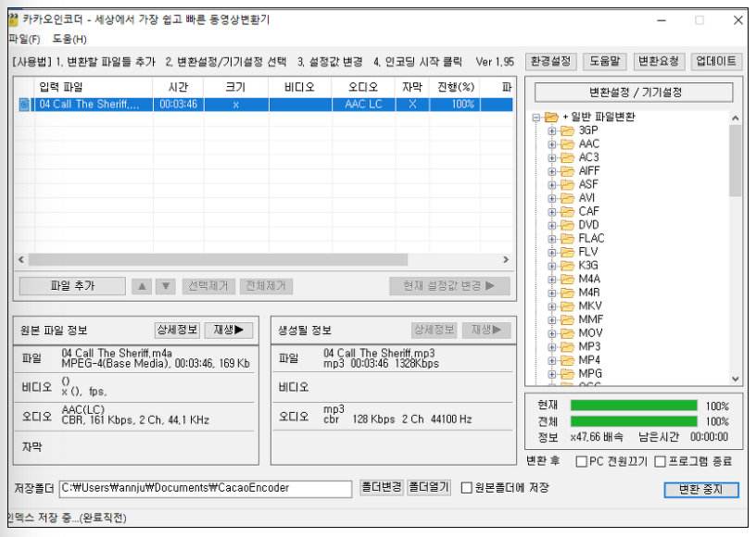Click the MOV folder icon

pyautogui.click(x=567, y=332)
